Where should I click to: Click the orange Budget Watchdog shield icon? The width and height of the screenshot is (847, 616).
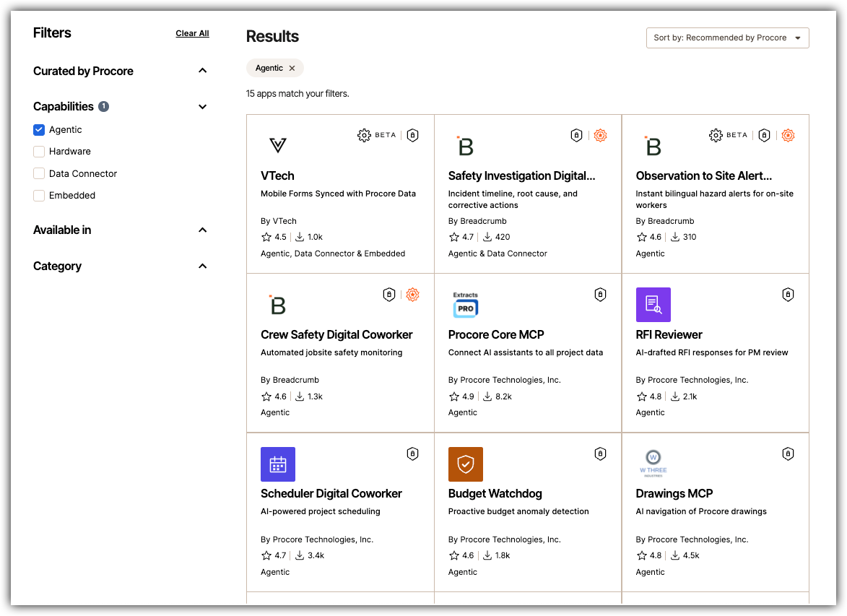465,464
